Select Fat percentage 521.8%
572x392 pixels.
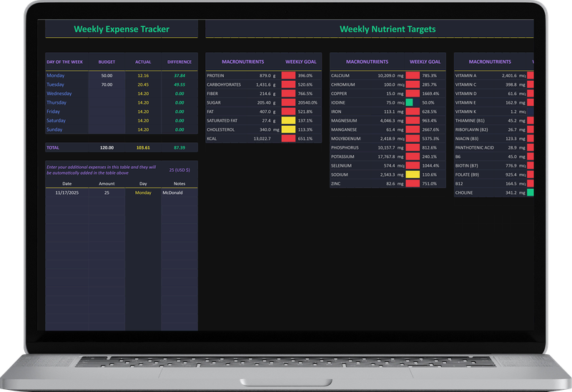click(305, 112)
